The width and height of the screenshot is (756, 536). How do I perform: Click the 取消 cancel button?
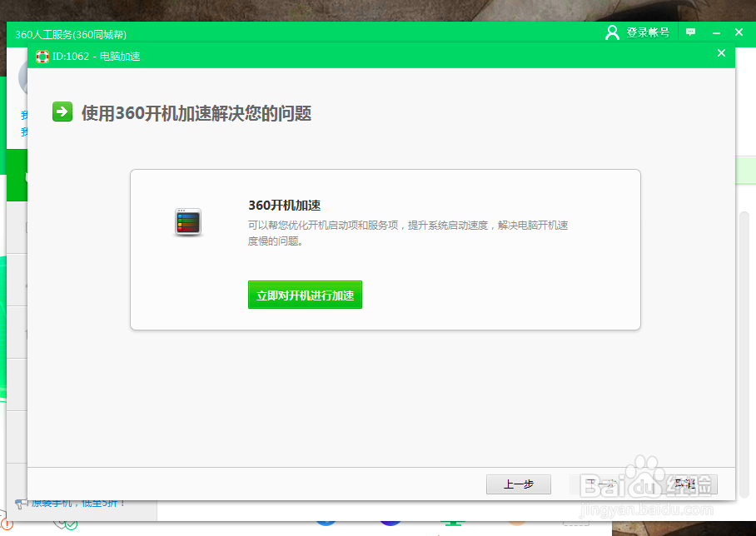[684, 484]
